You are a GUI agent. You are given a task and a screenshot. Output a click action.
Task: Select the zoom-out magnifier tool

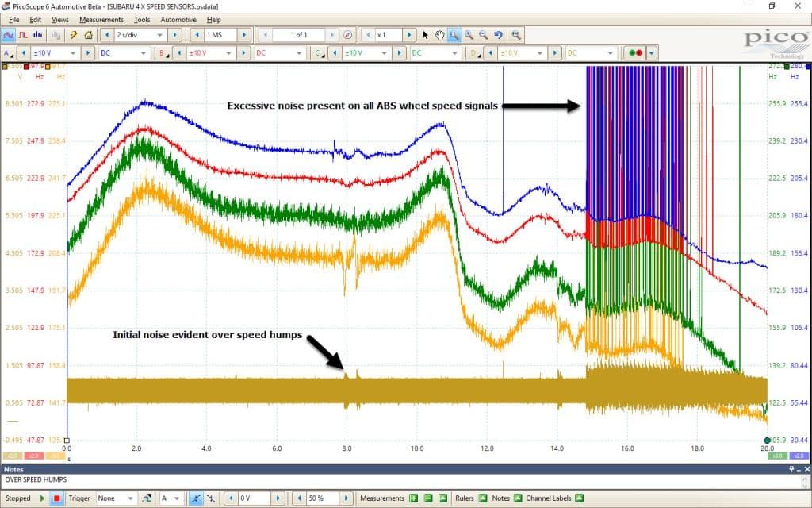(483, 35)
